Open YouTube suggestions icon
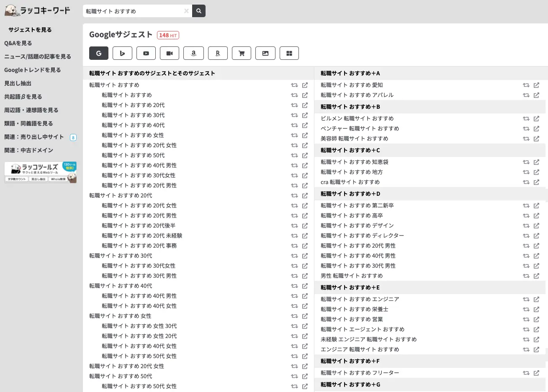 coord(146,53)
